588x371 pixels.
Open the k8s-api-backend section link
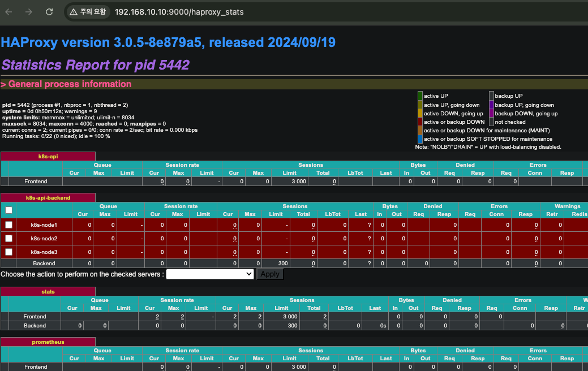pos(48,197)
